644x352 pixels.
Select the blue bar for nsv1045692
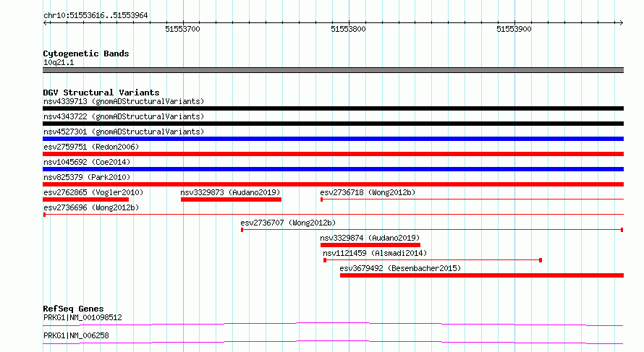tap(333, 169)
